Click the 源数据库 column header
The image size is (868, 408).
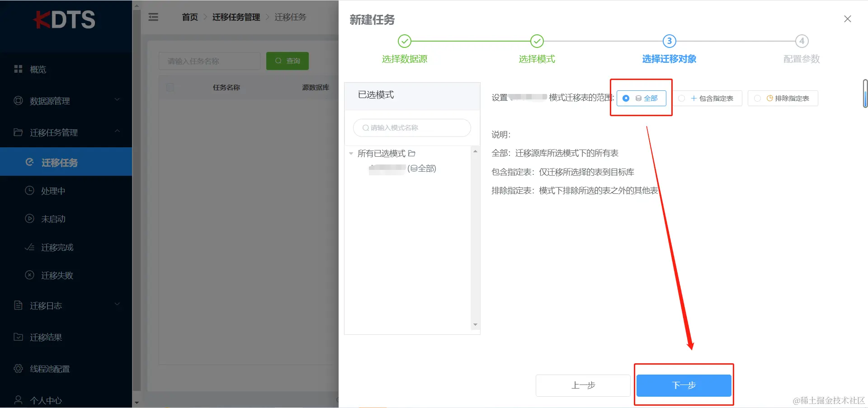(316, 87)
